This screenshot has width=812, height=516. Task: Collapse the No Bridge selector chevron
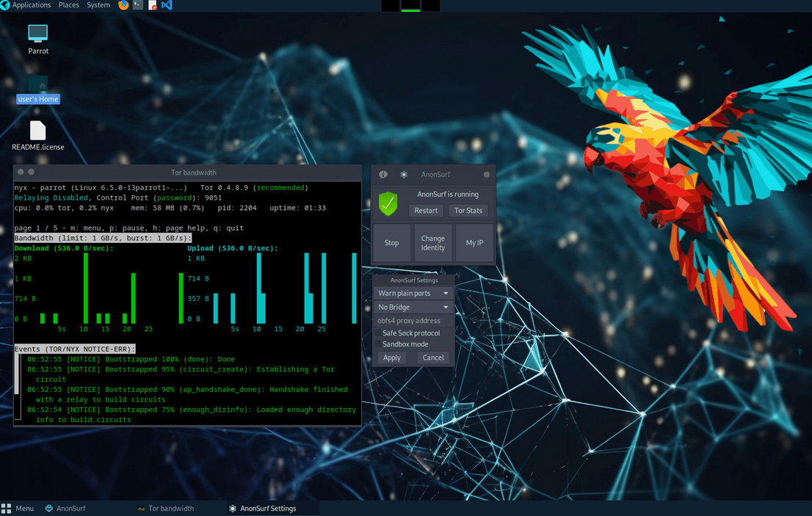click(446, 307)
